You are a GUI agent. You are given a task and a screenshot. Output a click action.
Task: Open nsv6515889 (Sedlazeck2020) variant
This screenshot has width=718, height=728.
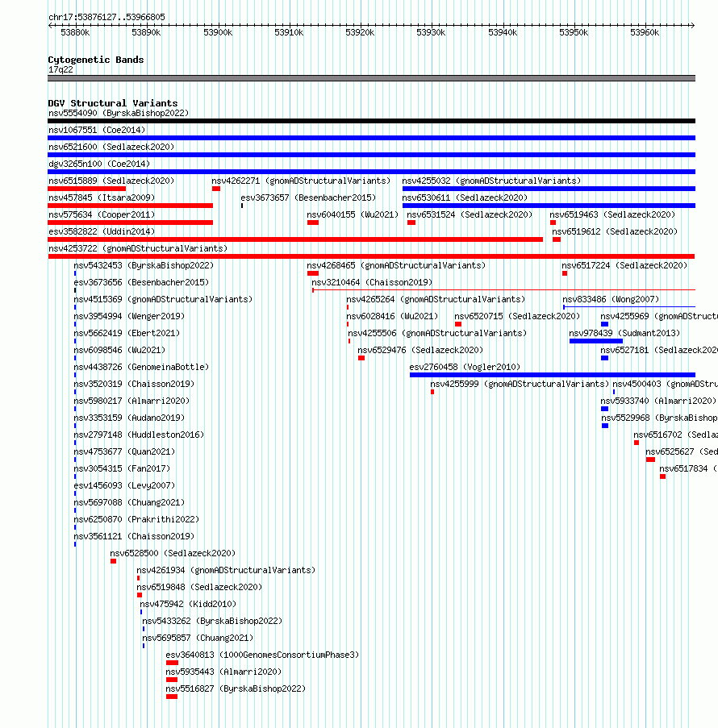click(x=111, y=181)
